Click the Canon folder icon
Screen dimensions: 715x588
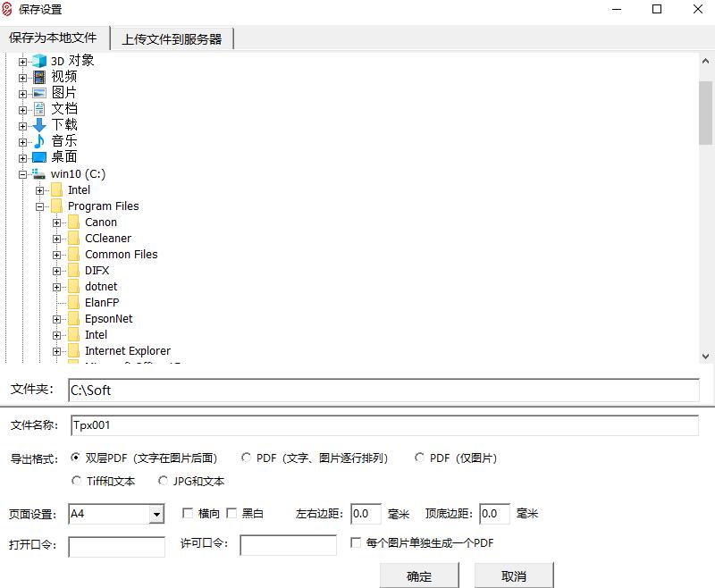73,223
